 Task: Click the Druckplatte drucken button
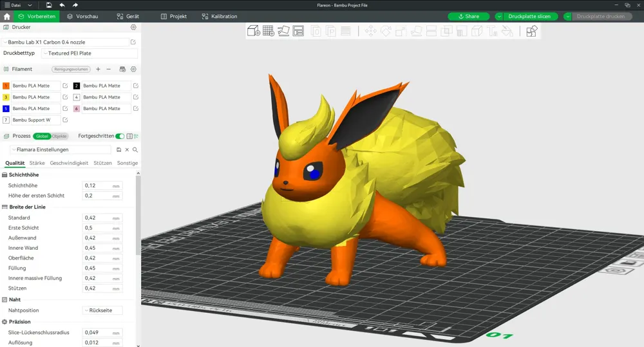coord(601,17)
